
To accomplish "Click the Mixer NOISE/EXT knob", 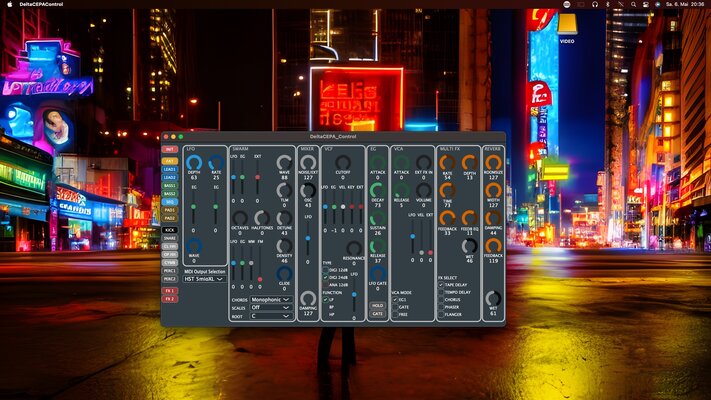I will click(308, 162).
